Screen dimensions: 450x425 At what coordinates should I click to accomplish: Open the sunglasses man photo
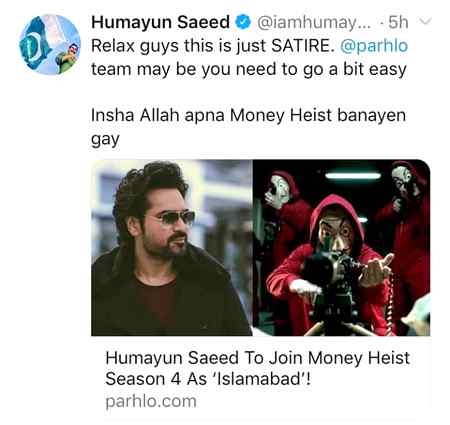pos(172,248)
